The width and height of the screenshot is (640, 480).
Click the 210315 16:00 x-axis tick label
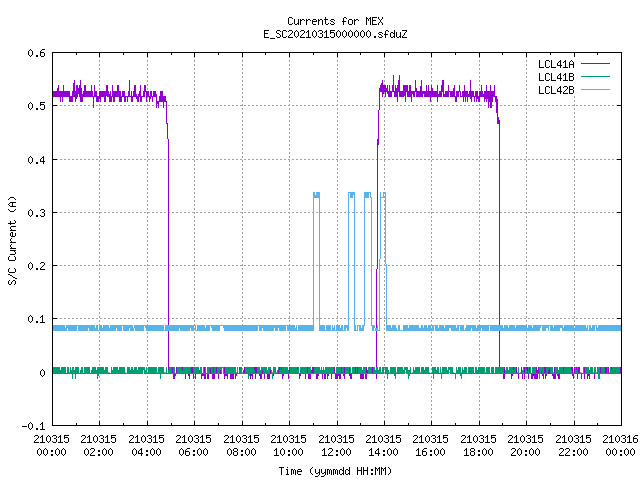point(430,445)
